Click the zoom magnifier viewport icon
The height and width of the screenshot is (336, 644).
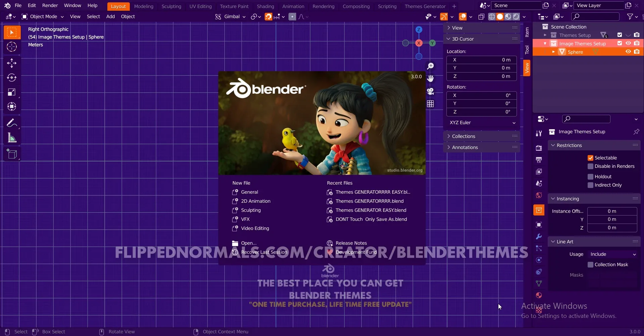pos(430,66)
